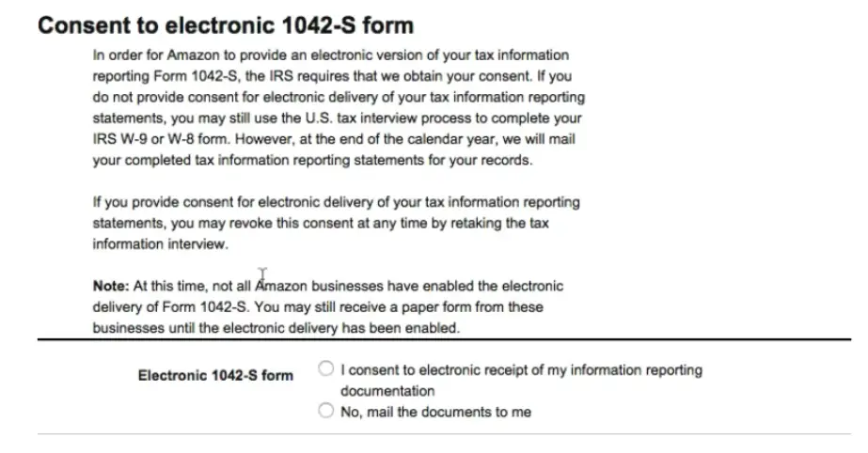Image resolution: width=868 pixels, height=453 pixels.
Task: Click the bold "Electronic 1042-S form" field label
Action: [215, 376]
